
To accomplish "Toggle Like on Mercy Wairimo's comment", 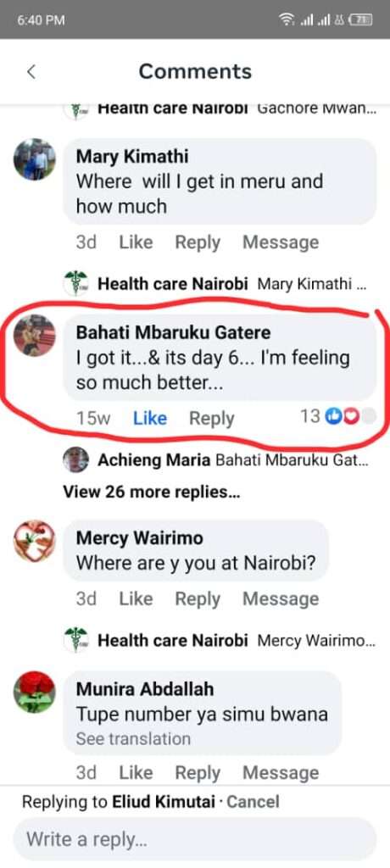I will pyautogui.click(x=136, y=598).
